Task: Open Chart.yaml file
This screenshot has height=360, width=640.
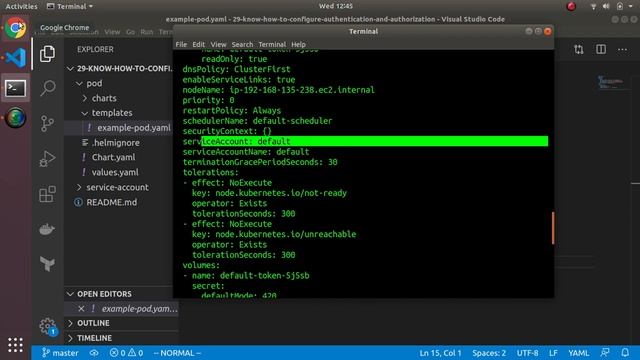Action: tap(113, 158)
